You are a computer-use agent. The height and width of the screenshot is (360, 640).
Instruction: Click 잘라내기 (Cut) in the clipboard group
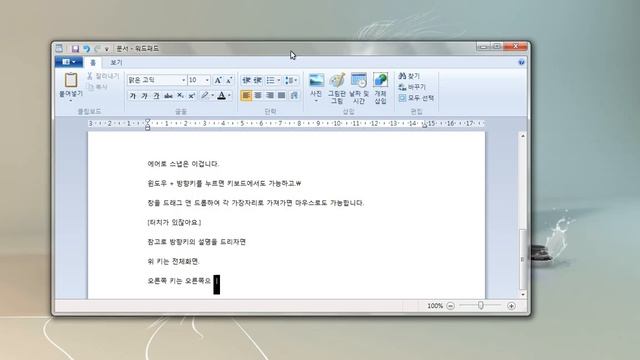pos(103,76)
